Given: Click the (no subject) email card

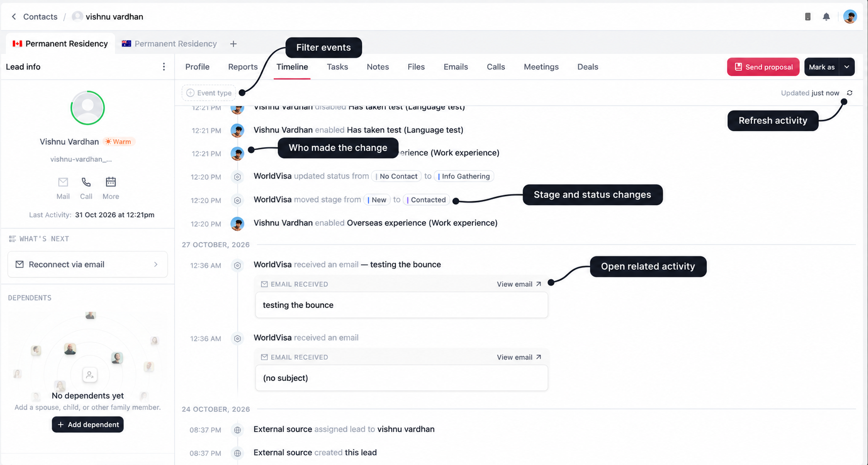Looking at the screenshot, I should (x=402, y=378).
